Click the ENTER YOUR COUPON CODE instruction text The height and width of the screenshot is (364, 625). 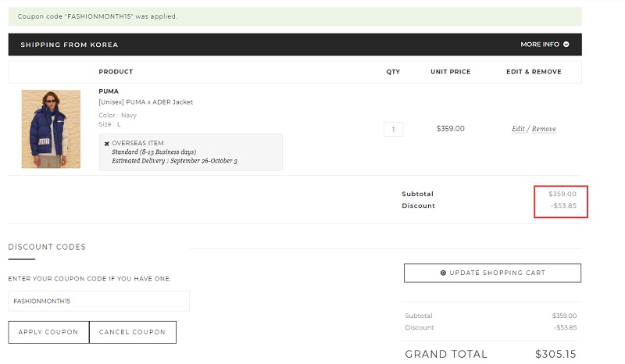90,279
